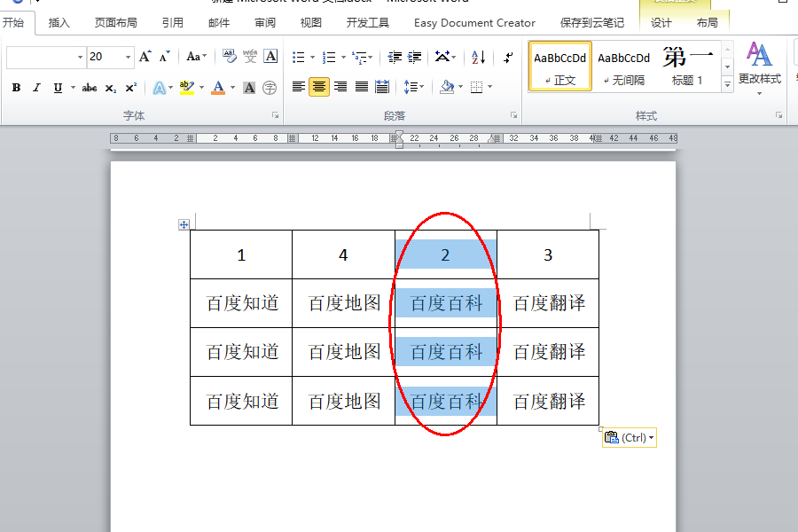Toggle Italic formatting
798x532 pixels.
[x=36, y=88]
